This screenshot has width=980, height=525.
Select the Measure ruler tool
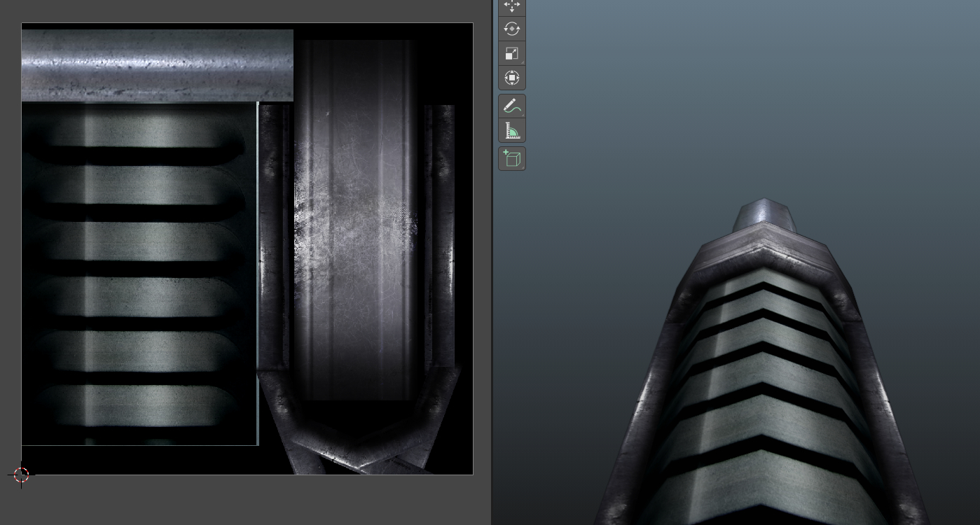point(512,131)
